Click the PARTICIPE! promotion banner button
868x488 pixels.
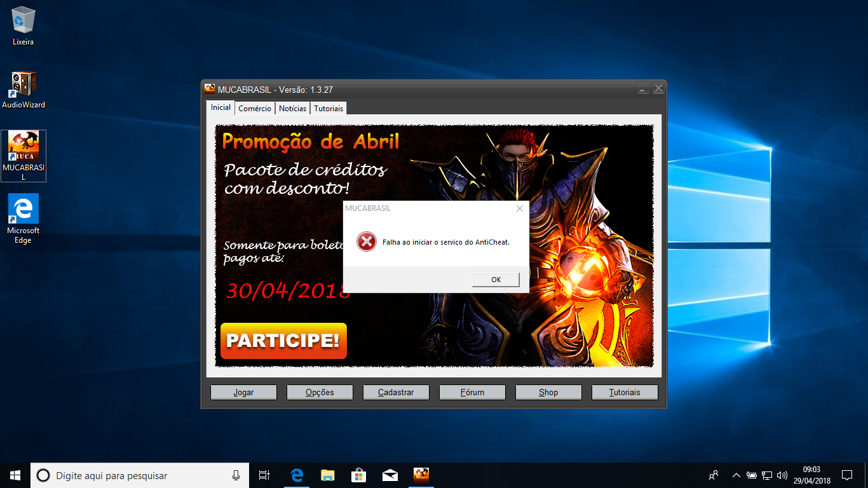tap(283, 341)
